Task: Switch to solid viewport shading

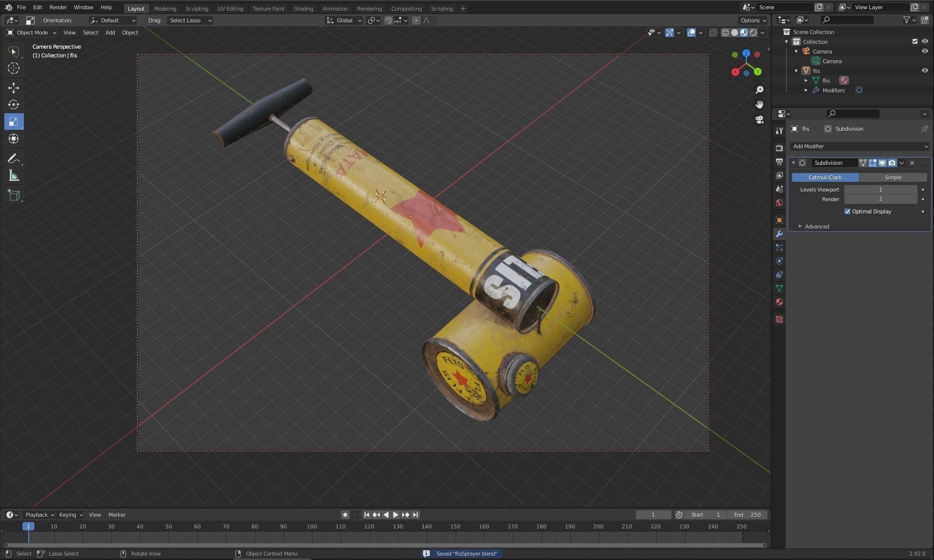Action: (735, 33)
